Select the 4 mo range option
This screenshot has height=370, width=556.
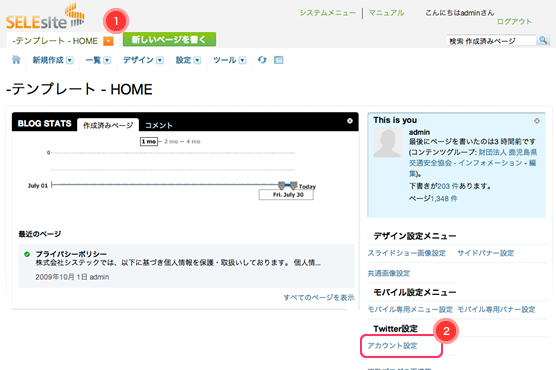(193, 142)
